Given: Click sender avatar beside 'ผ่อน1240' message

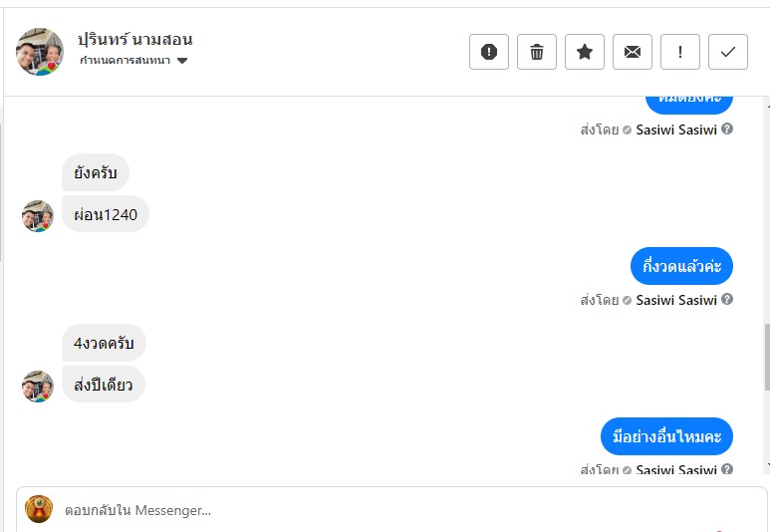Looking at the screenshot, I should (x=38, y=215).
